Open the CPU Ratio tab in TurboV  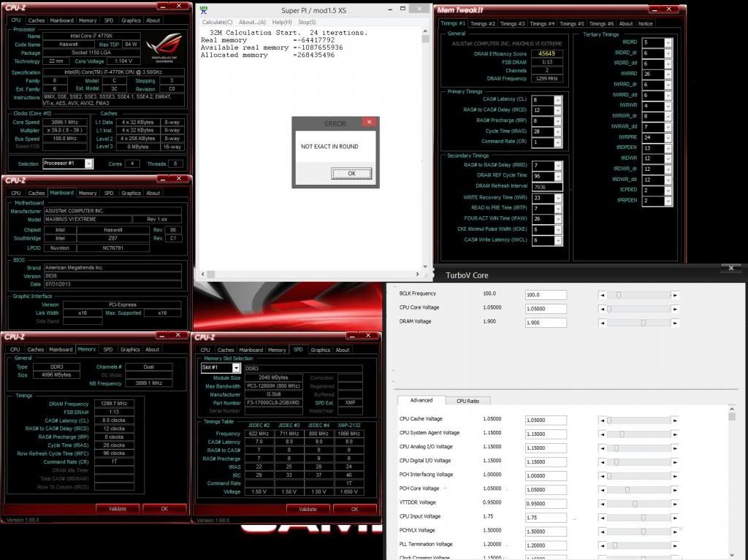tap(467, 401)
